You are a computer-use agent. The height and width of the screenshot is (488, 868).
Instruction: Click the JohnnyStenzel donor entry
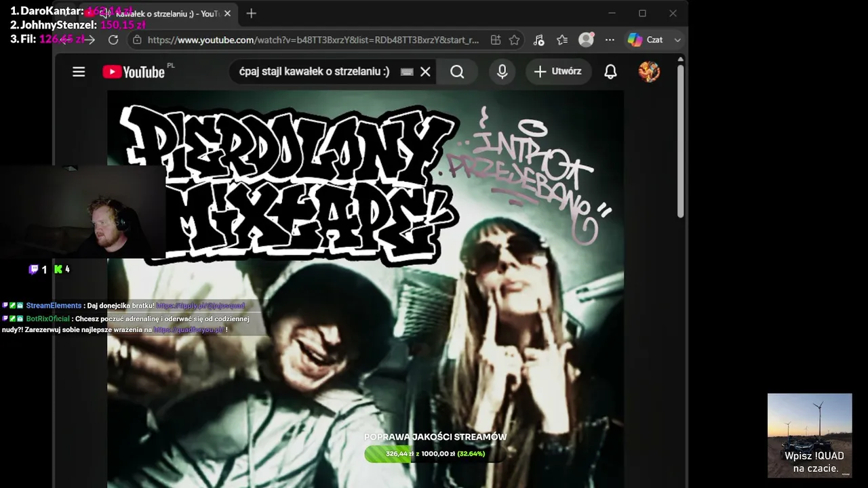tap(78, 25)
